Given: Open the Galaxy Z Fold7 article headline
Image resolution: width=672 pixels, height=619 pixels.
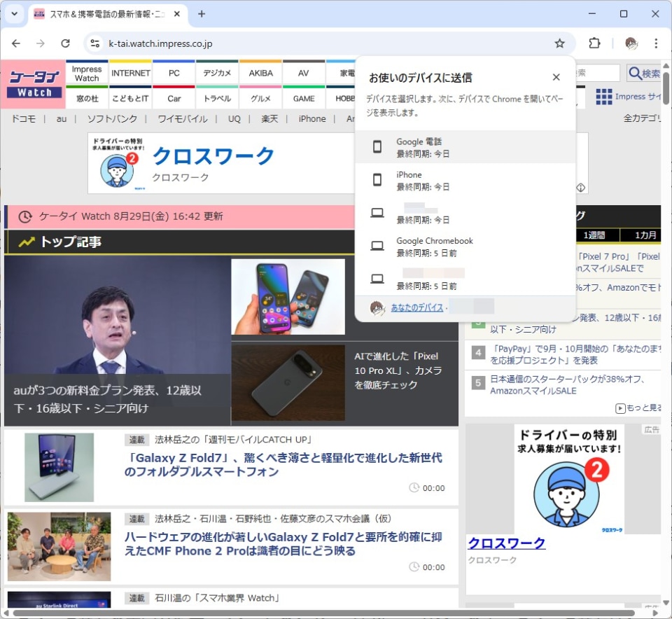Looking at the screenshot, I should pyautogui.click(x=283, y=465).
